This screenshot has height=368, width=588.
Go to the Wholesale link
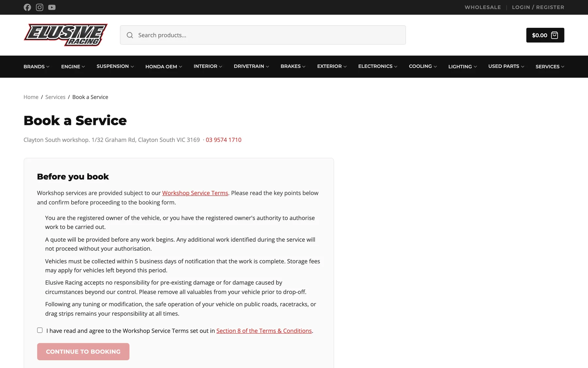coord(483,7)
